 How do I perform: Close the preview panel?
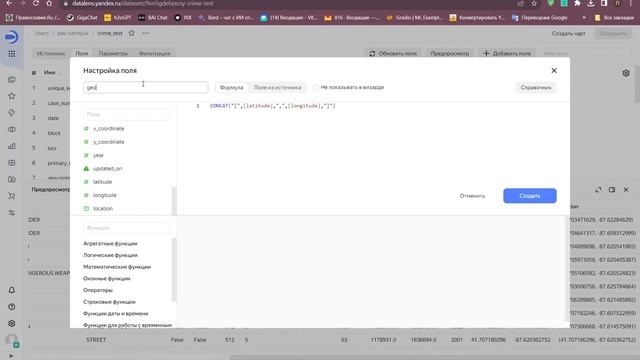point(626,189)
